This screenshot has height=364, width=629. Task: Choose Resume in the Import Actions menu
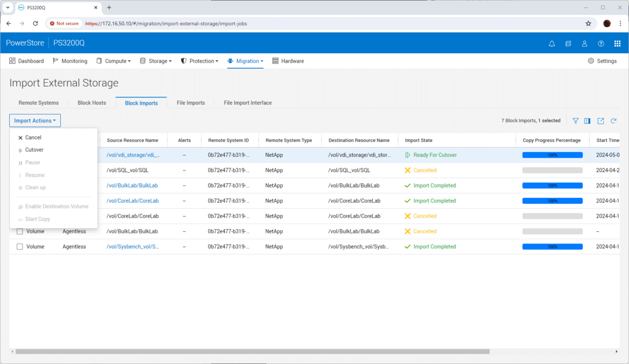tap(53, 175)
